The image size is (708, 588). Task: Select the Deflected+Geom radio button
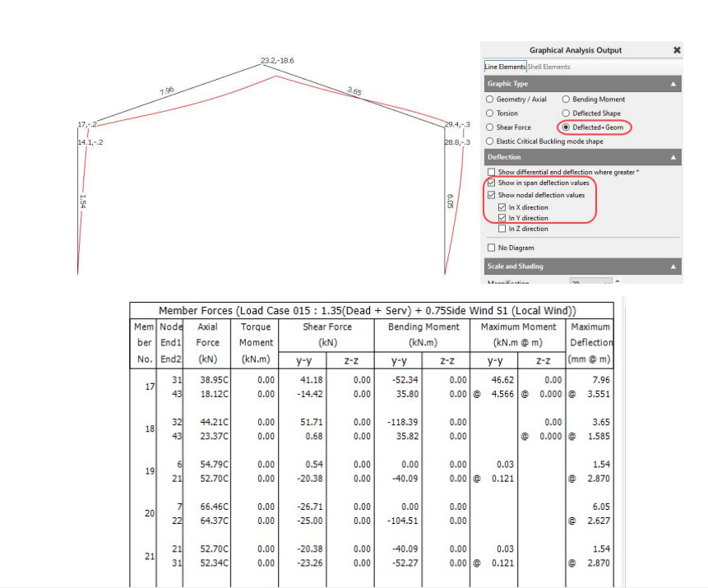click(x=566, y=127)
